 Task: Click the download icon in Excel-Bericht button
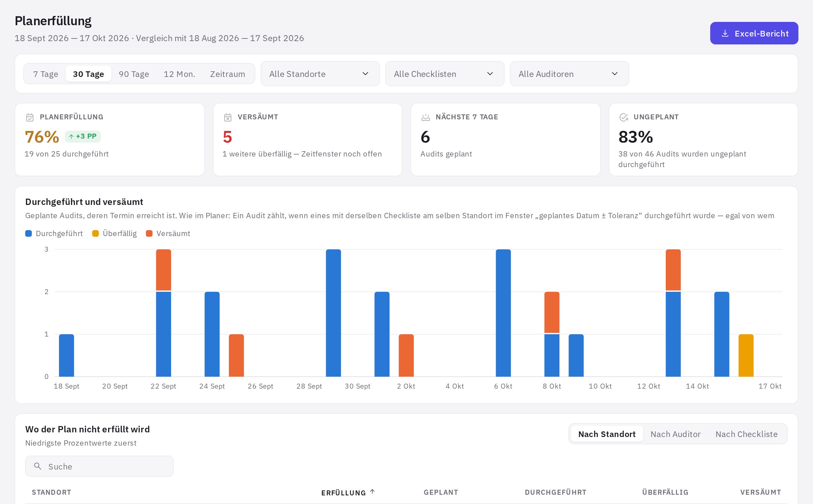pos(725,33)
